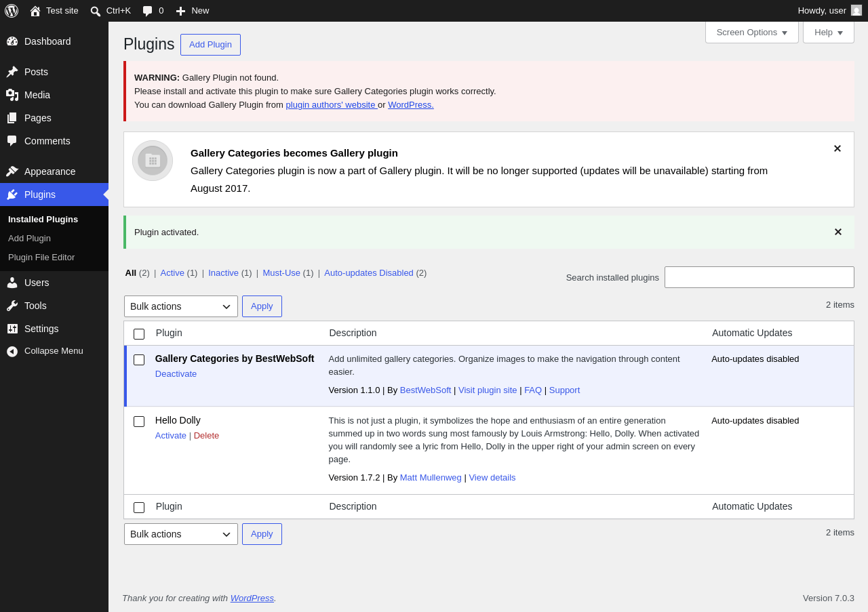This screenshot has width=868, height=612.
Task: Click the Plugins plug icon in sidebar
Action: point(12,195)
